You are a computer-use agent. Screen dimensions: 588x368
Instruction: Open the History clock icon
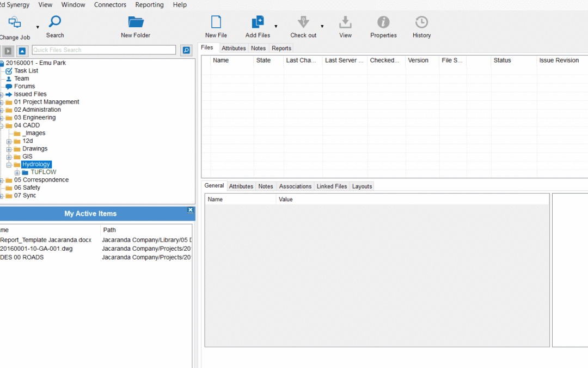421,22
